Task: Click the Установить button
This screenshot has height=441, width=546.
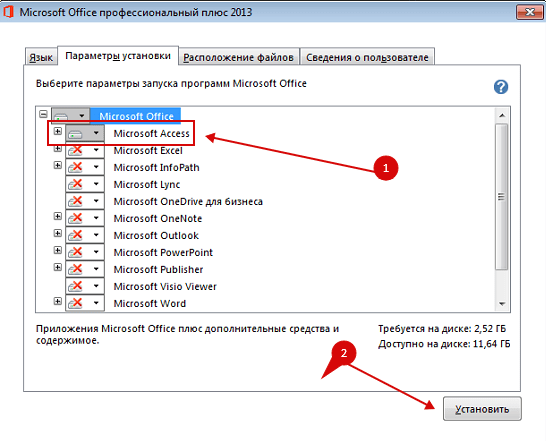Action: point(482,409)
